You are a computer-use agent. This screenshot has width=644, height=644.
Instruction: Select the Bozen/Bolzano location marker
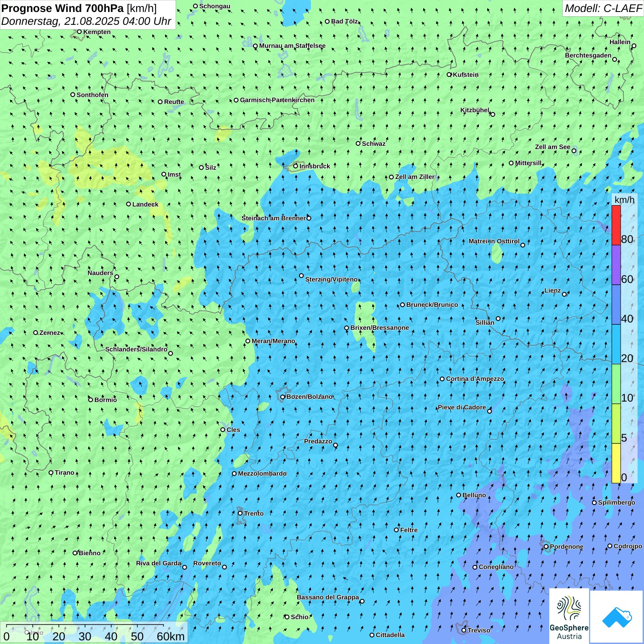(283, 397)
